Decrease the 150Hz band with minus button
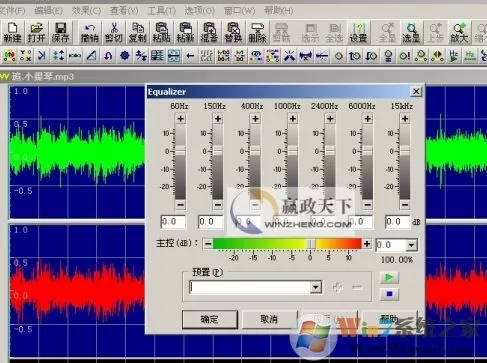This screenshot has height=363, width=487. click(218, 204)
